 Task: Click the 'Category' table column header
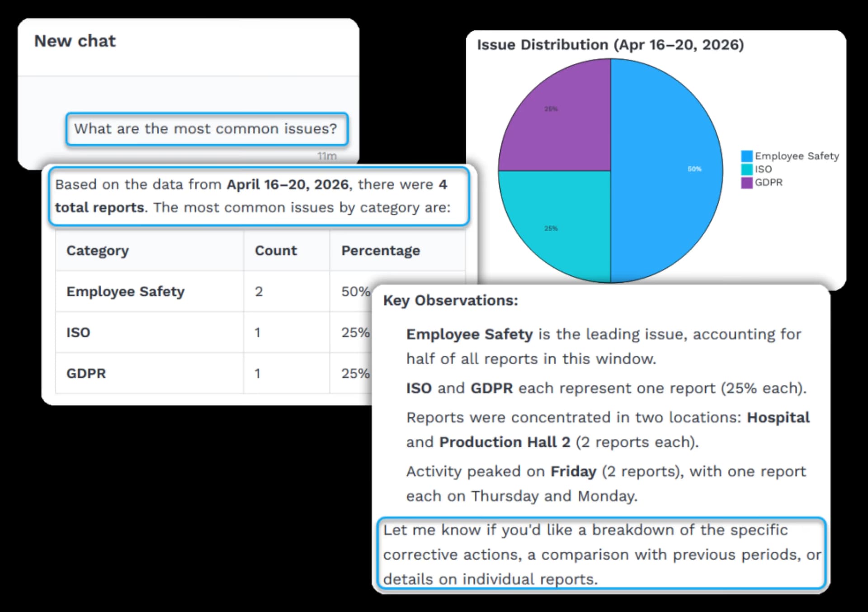click(x=98, y=251)
